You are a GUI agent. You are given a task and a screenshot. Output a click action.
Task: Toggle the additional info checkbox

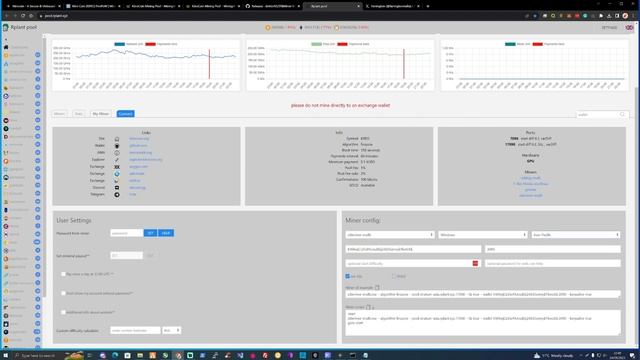pos(63,312)
